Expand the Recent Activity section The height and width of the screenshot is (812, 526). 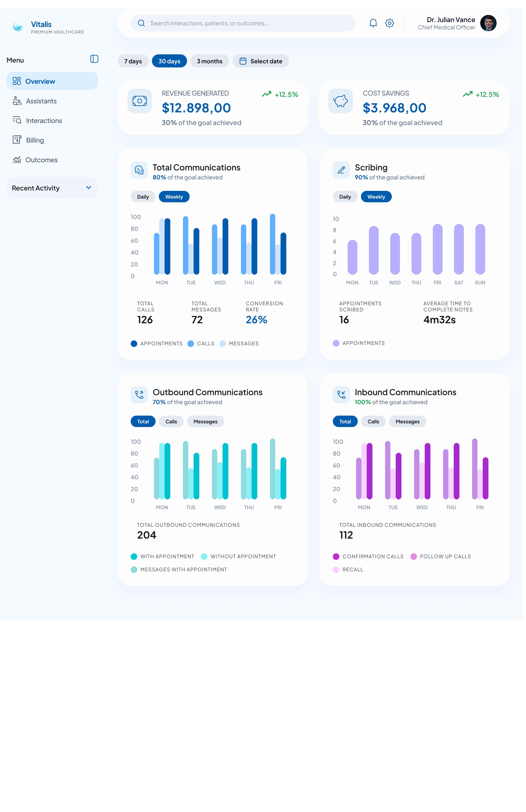(52, 188)
